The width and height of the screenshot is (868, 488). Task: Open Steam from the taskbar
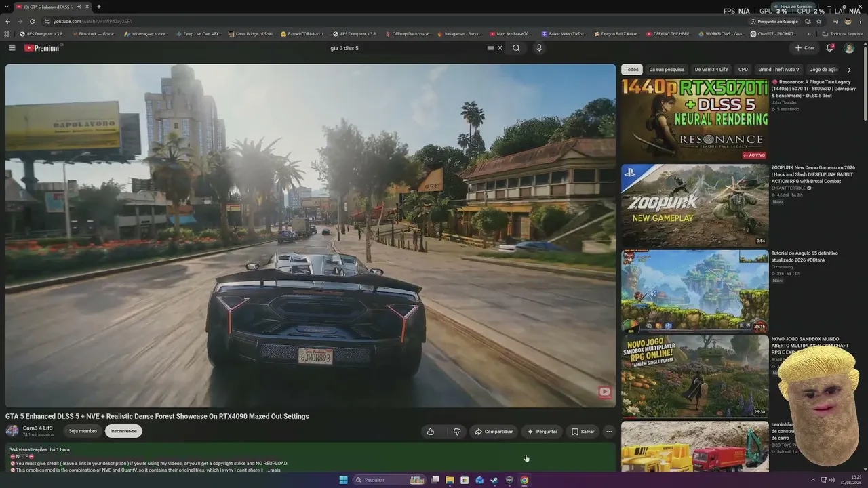click(x=494, y=480)
